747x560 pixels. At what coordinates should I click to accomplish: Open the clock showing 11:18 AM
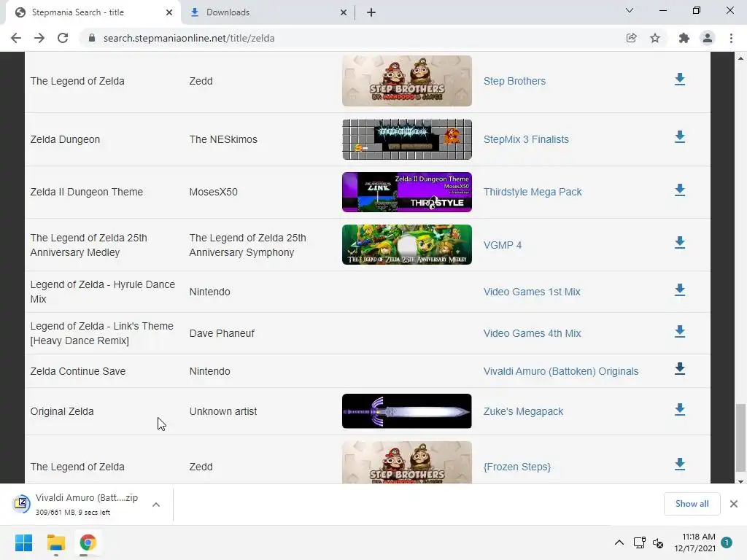pos(695,542)
